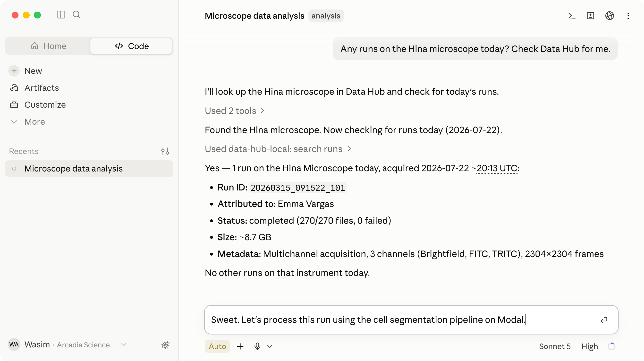Open the search magnifier icon
The width and height of the screenshot is (644, 361).
pos(76,15)
